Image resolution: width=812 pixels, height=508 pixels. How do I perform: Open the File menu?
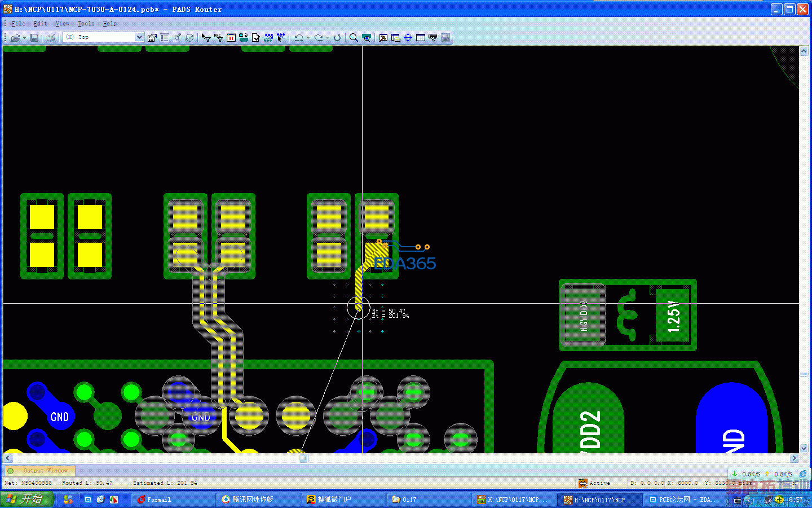(x=19, y=24)
